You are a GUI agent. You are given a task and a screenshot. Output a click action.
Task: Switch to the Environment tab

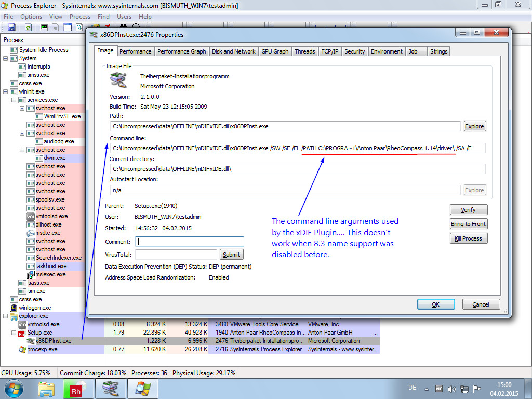point(387,51)
